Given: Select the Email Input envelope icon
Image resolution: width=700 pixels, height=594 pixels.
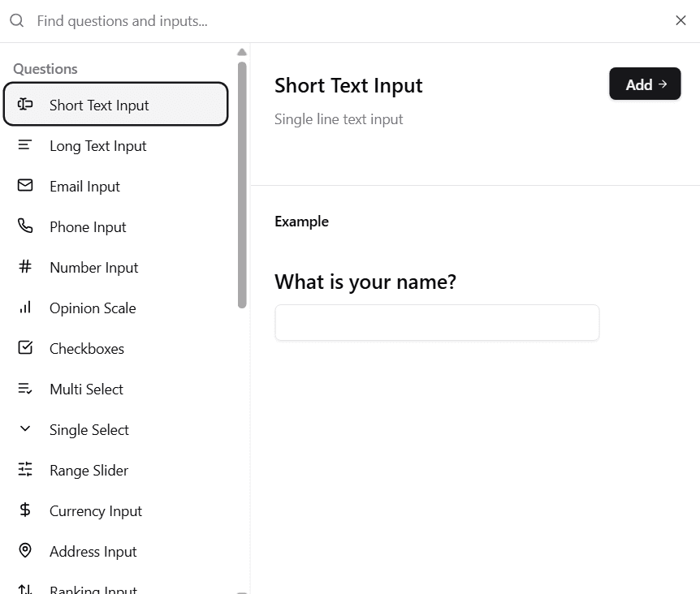Looking at the screenshot, I should pos(24,185).
